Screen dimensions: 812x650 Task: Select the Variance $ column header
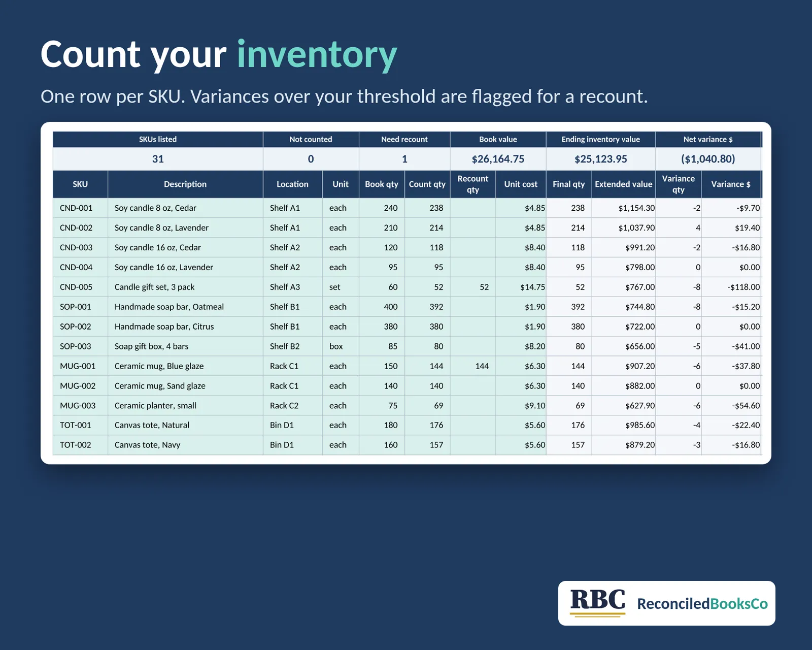click(x=731, y=184)
